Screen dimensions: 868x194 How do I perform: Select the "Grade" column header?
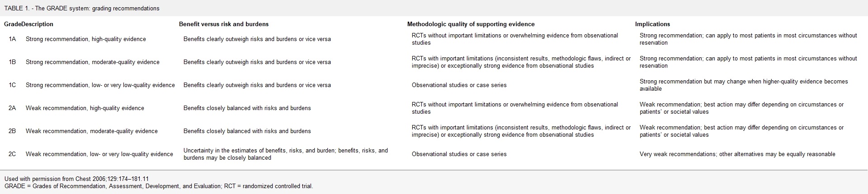pos(13,24)
